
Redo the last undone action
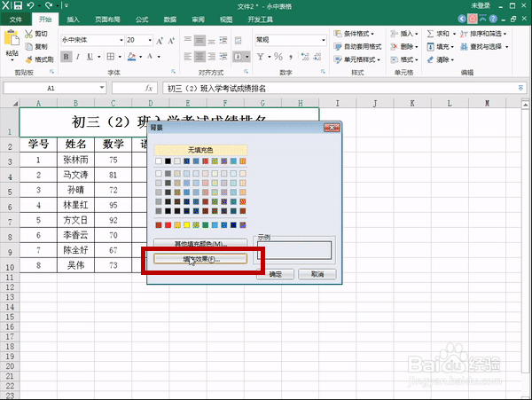tap(49, 5)
